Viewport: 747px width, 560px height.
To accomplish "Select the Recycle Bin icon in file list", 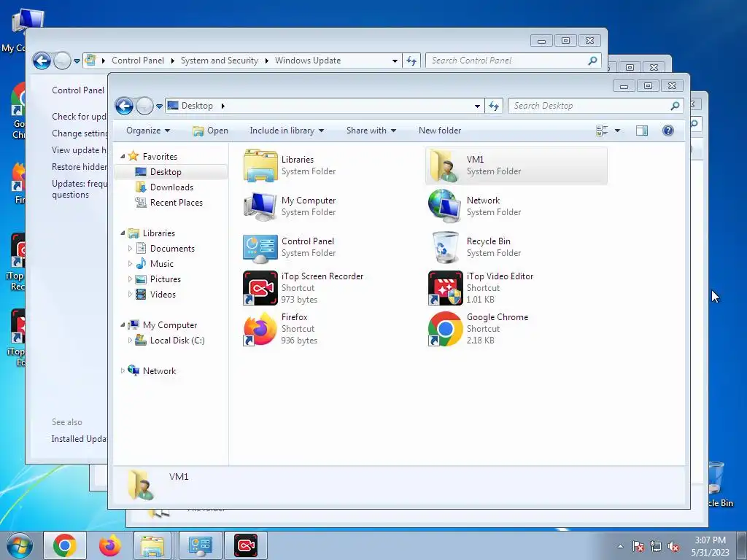I will pyautogui.click(x=445, y=247).
